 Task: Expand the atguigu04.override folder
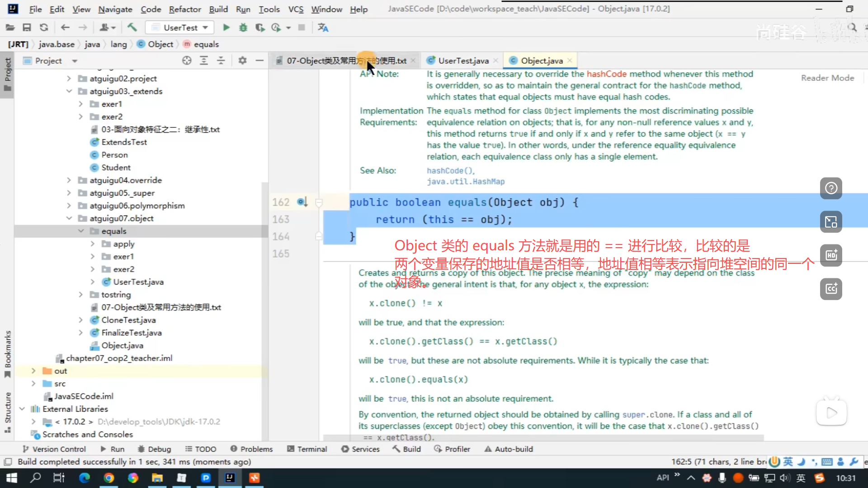pyautogui.click(x=69, y=180)
